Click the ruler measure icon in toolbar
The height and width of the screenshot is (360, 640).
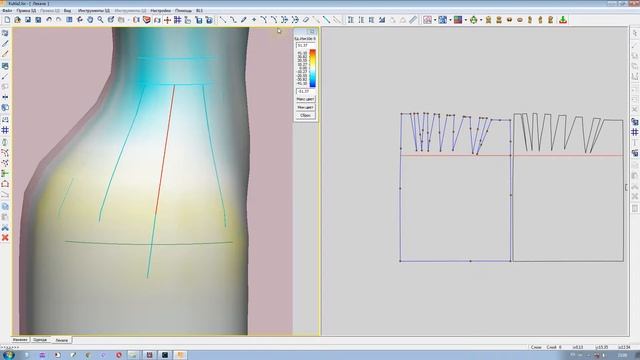point(413,20)
